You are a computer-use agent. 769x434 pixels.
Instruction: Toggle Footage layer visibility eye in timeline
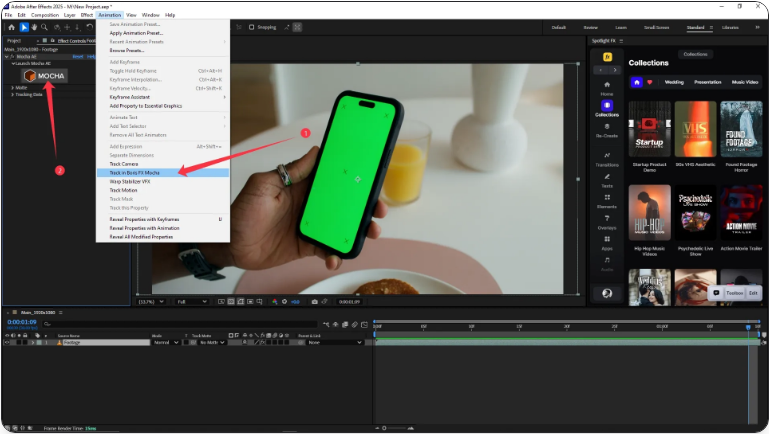click(8, 342)
